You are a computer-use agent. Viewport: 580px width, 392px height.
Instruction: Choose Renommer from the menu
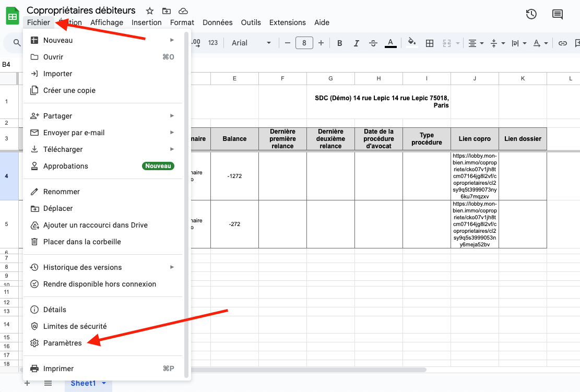103,192
